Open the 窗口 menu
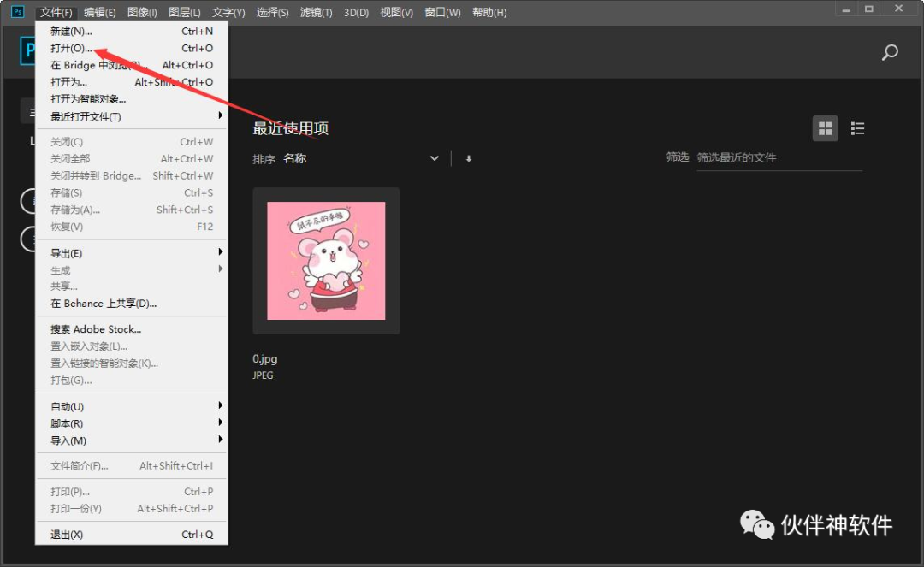Screen dimensions: 924x567 (x=441, y=12)
